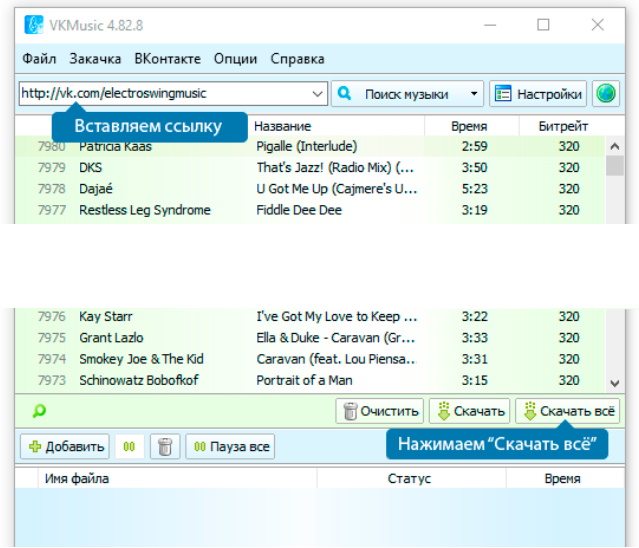Screen dimensions: 639x548
Task: Click the That's Jazz! (Radio Mix) title
Action: [x=335, y=167]
